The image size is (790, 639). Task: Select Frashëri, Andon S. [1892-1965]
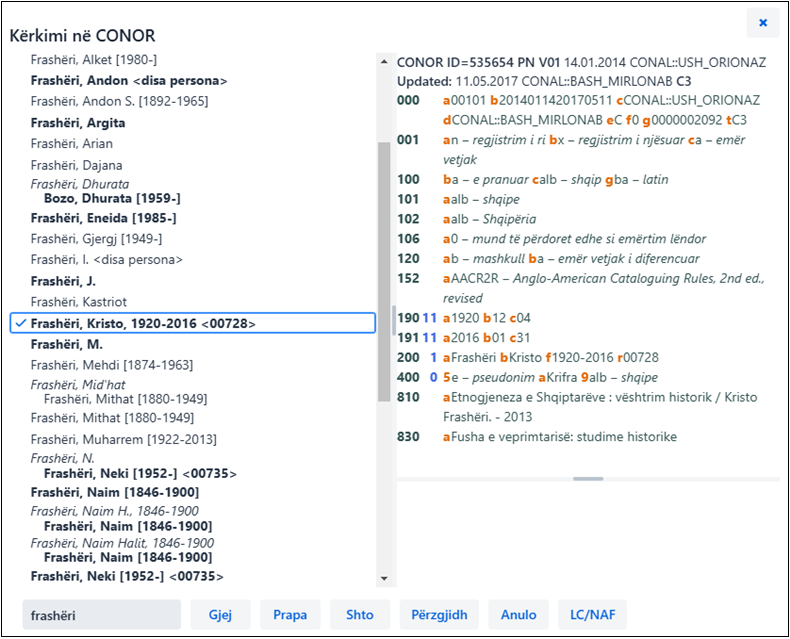pos(119,101)
